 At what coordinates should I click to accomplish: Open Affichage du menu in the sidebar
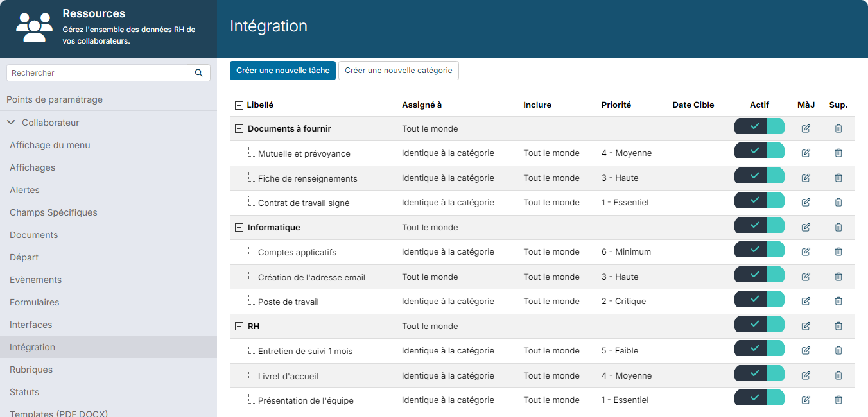(50, 145)
